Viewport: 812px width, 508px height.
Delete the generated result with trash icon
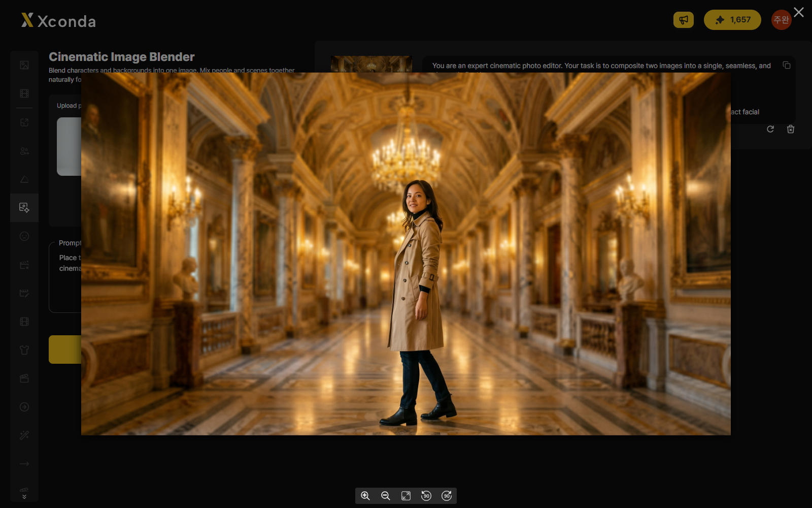coord(791,129)
